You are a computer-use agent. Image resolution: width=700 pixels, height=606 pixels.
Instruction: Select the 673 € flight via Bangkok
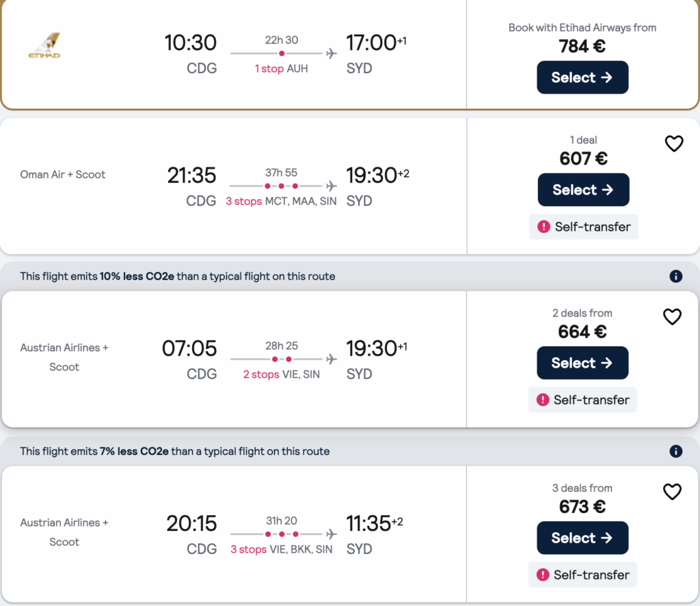pyautogui.click(x=582, y=538)
